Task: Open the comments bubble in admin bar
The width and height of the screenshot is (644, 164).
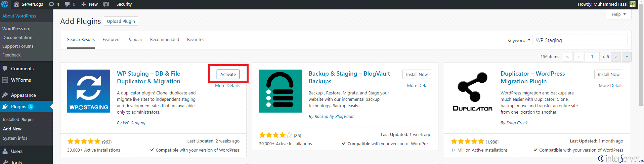Action: (70, 4)
